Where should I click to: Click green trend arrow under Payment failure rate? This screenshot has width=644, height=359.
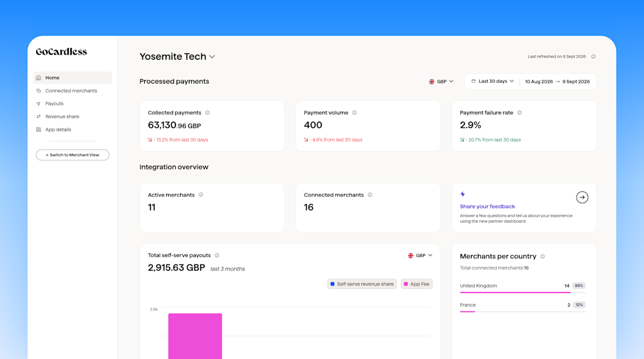[462, 140]
